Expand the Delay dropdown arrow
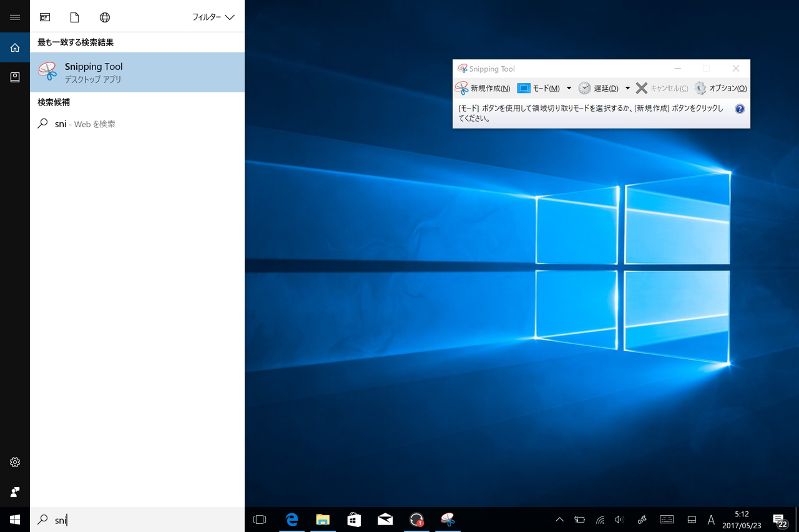 [x=628, y=88]
